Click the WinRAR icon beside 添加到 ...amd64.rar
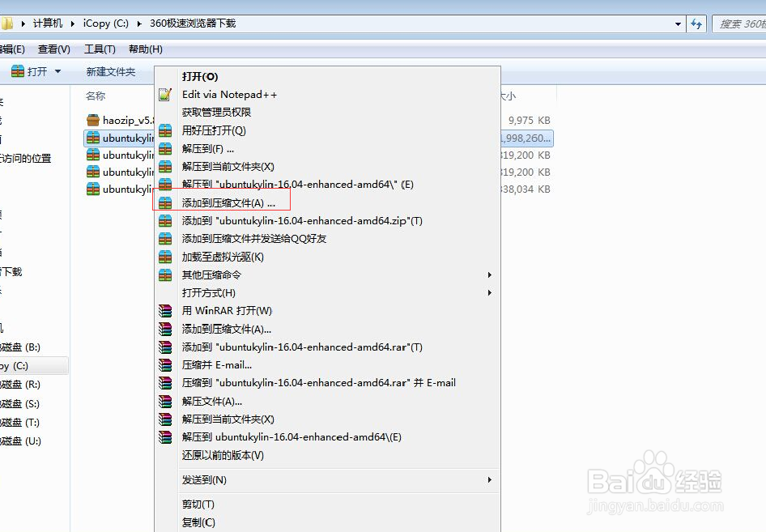 pyautogui.click(x=165, y=347)
